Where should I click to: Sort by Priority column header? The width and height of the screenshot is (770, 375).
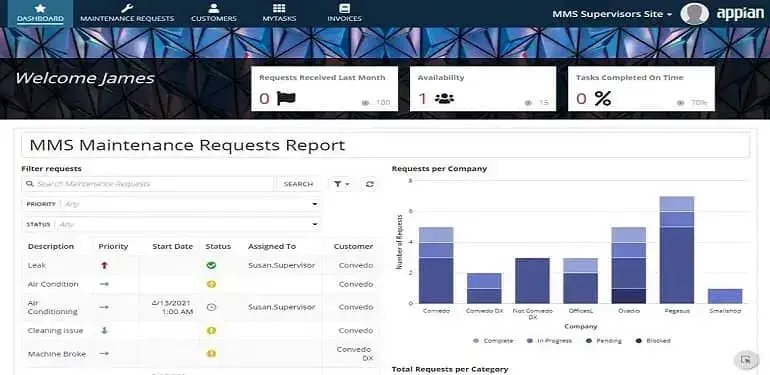[113, 246]
